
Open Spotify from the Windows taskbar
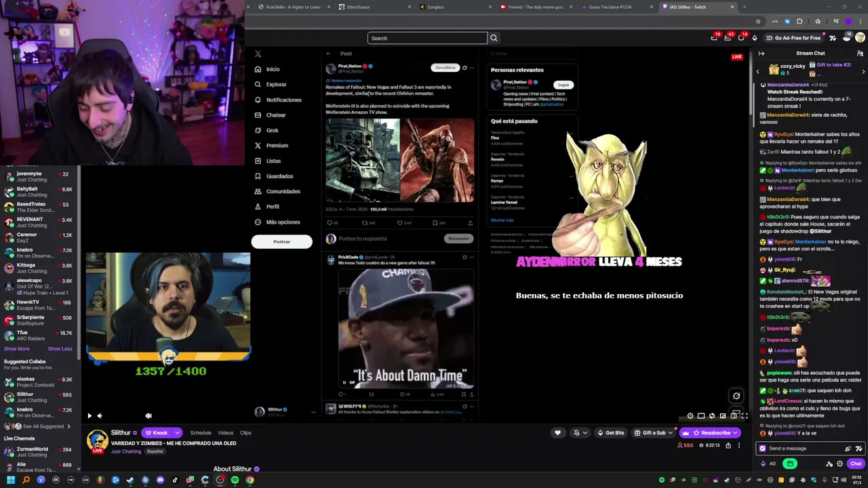tap(235, 480)
